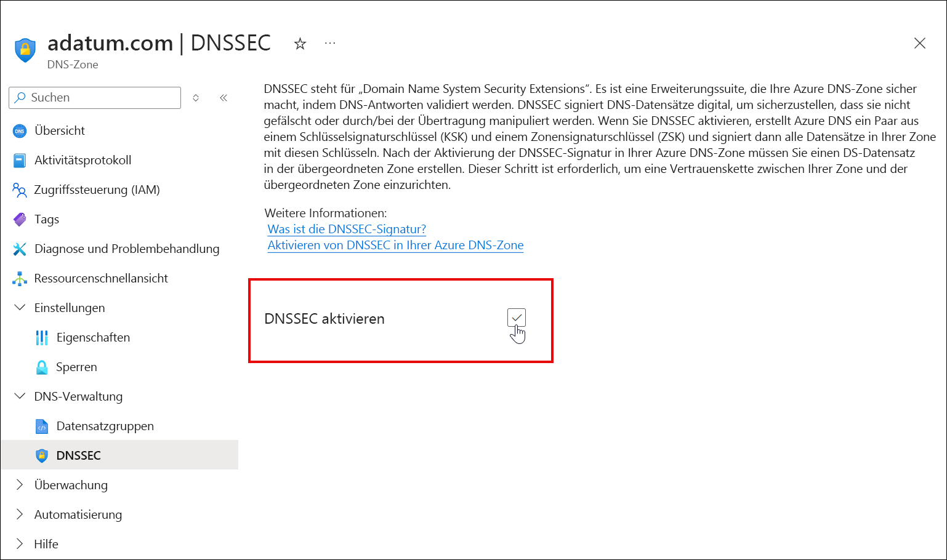This screenshot has width=947, height=560.
Task: Enable the DNSSEC aktivieren checkbox
Action: [x=517, y=318]
